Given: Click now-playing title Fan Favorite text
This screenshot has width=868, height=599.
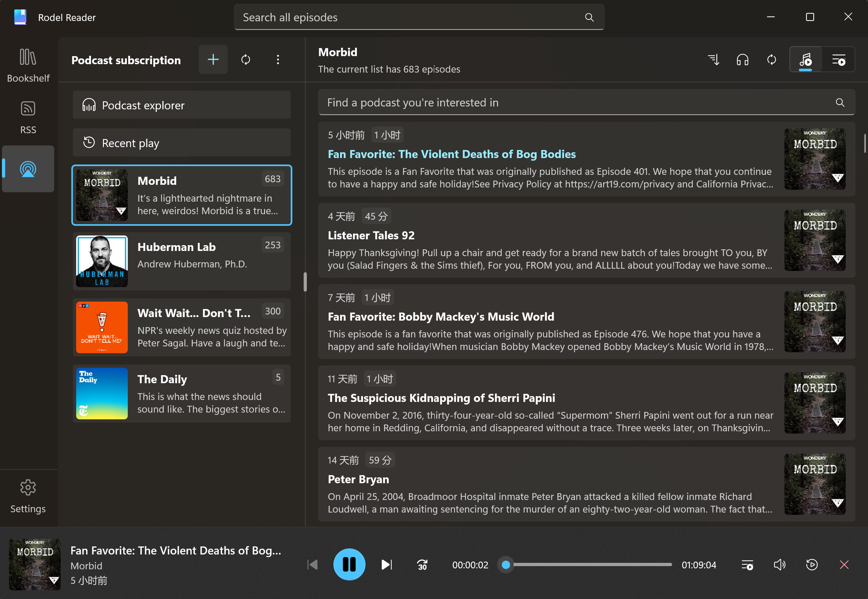Looking at the screenshot, I should 176,550.
